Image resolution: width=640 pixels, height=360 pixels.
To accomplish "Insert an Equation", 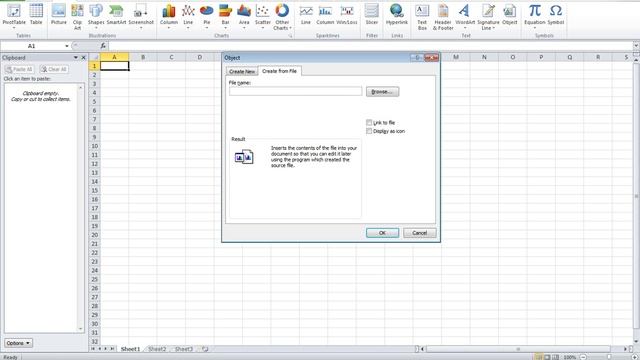I will [535, 15].
